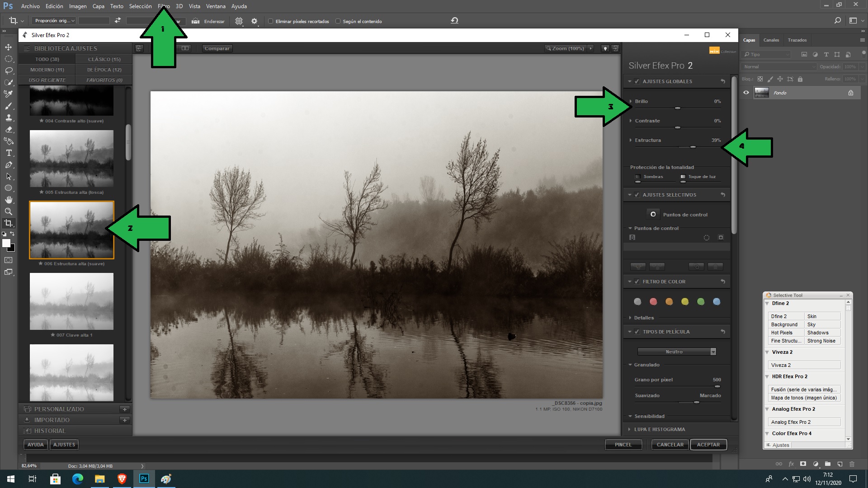
Task: Select the Quick Selection tool
Action: click(x=9, y=82)
